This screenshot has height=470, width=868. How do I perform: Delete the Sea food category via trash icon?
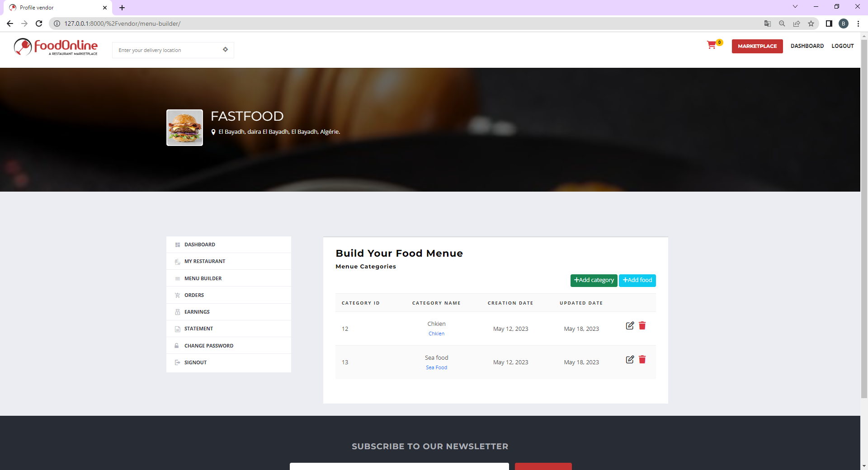(x=642, y=360)
